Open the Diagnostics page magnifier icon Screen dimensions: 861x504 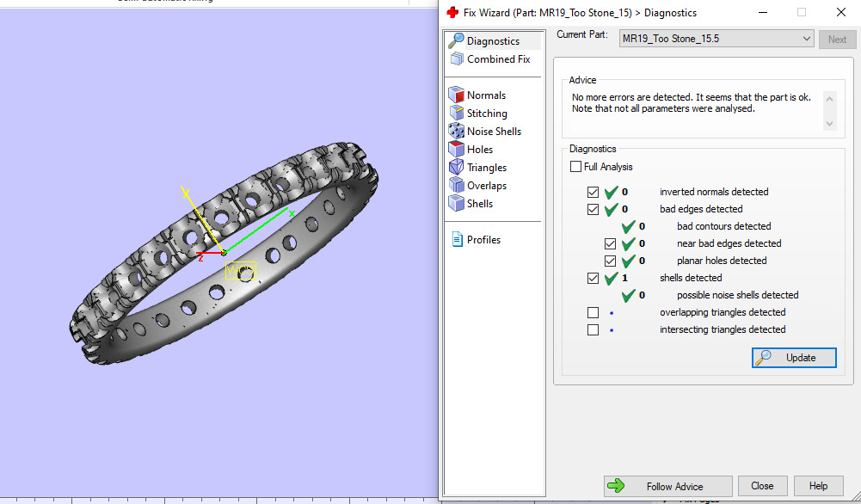click(x=456, y=40)
